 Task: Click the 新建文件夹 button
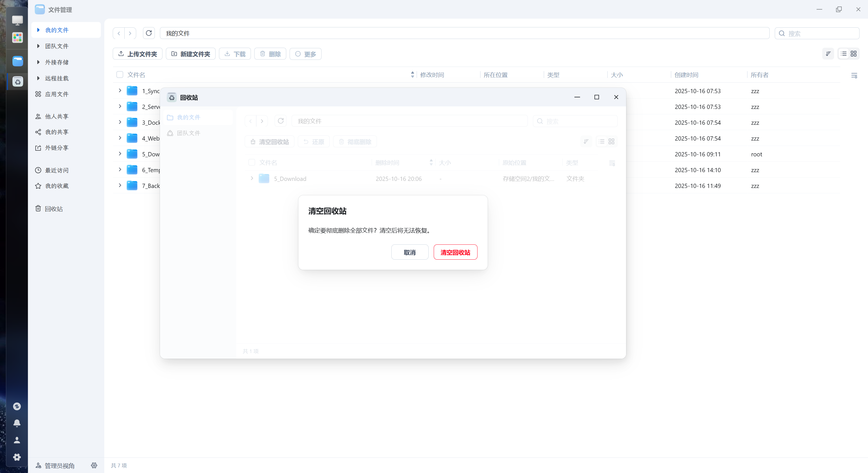point(191,54)
